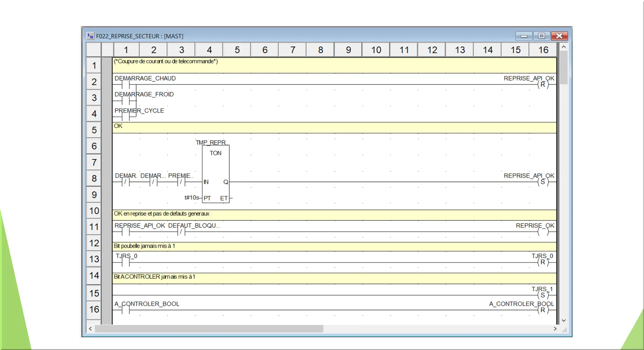The image size is (644, 350).
Task: Select the A_CONTROLER_BOOL reset coil
Action: point(543,310)
